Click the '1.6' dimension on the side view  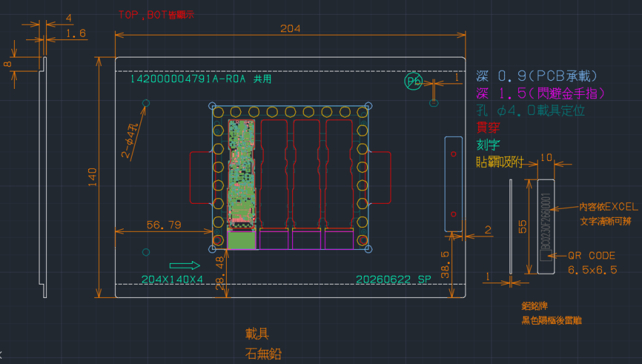coord(76,33)
